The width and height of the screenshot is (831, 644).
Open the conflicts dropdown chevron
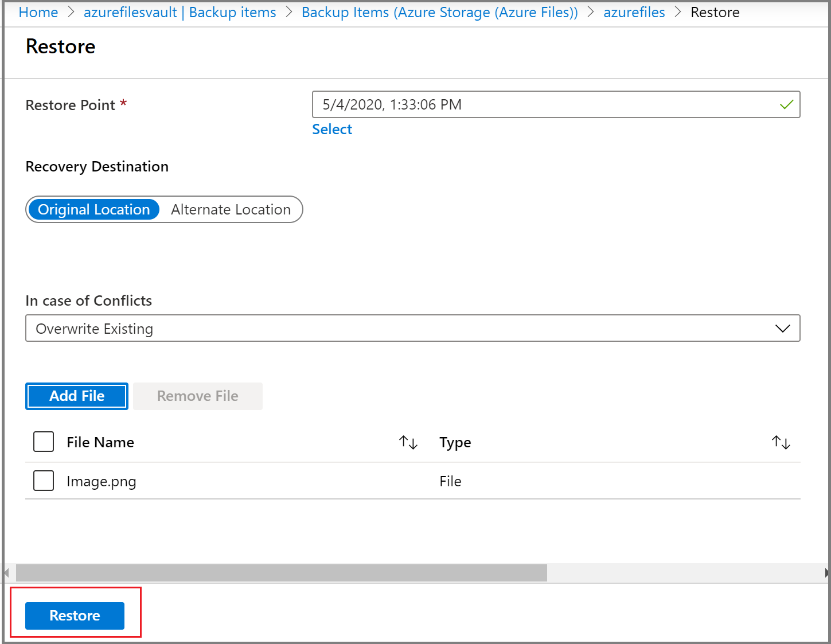[x=783, y=328]
